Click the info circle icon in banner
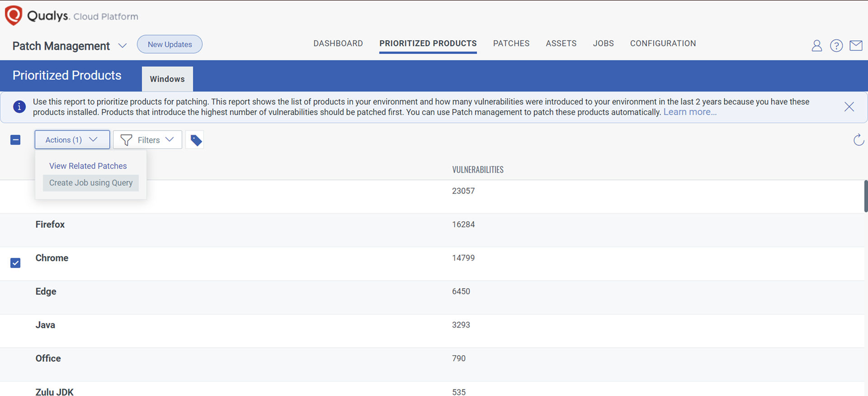868x396 pixels. pos(19,107)
